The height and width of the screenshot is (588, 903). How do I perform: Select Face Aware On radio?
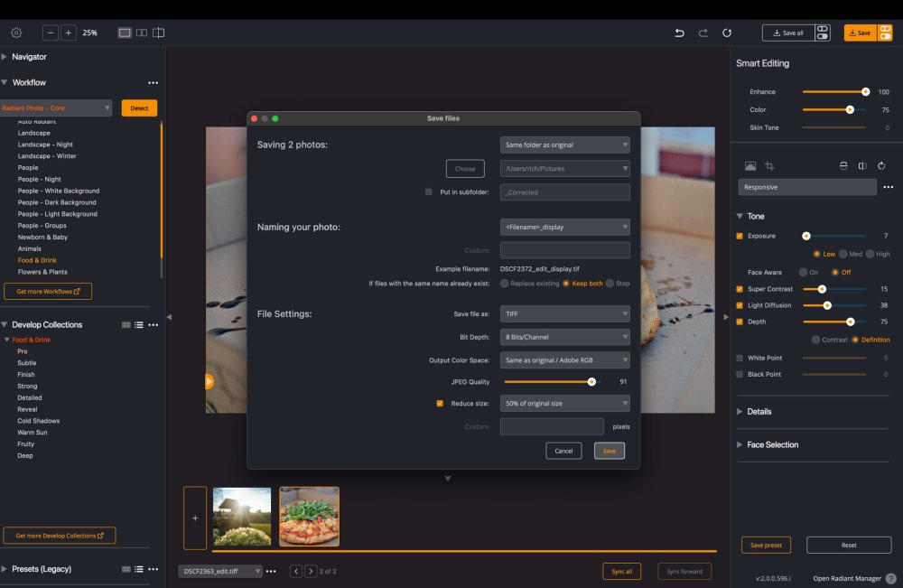pyautogui.click(x=803, y=273)
